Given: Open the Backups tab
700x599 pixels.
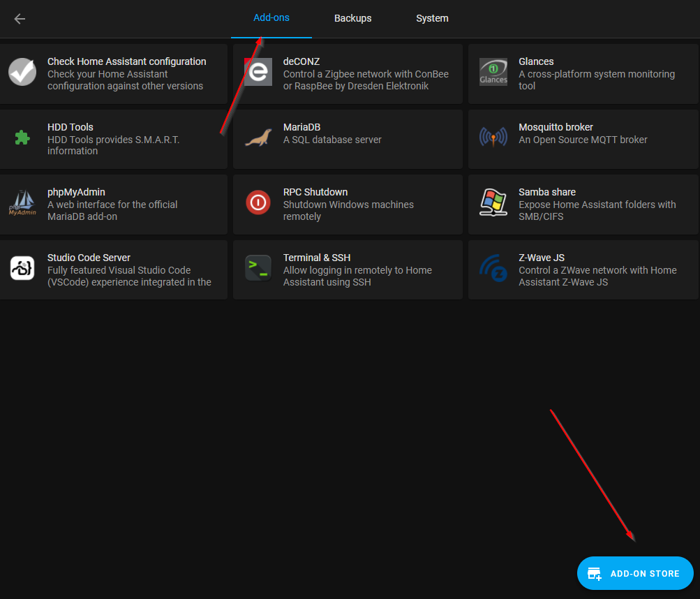Looking at the screenshot, I should 352,18.
